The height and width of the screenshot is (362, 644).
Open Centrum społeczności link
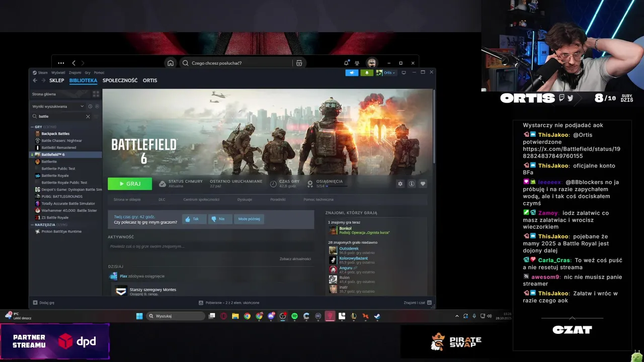click(x=201, y=200)
